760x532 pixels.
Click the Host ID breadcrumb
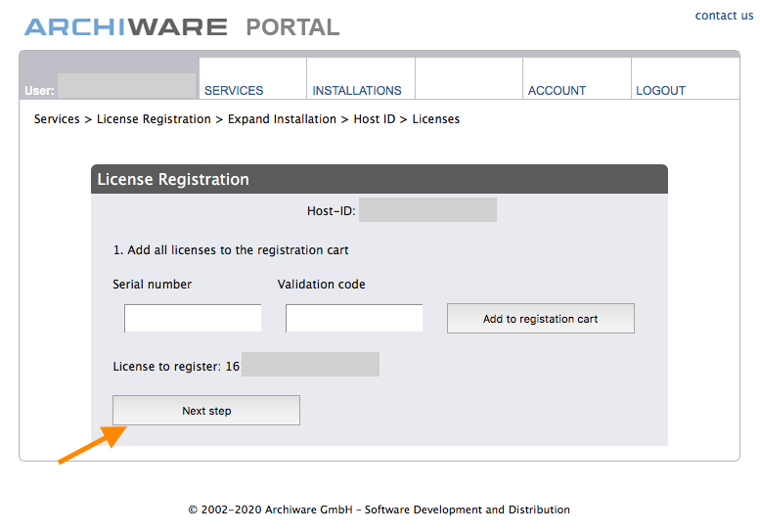point(375,119)
